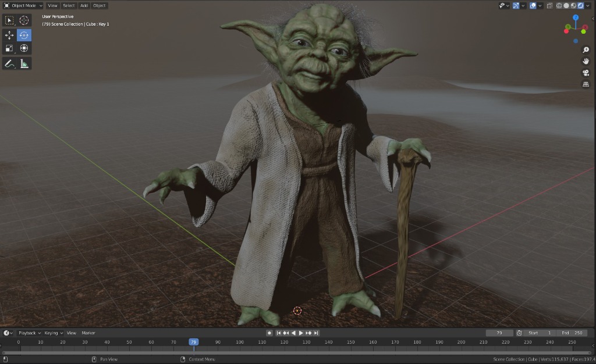Play animation in reverse
The height and width of the screenshot is (364, 596).
(293, 333)
